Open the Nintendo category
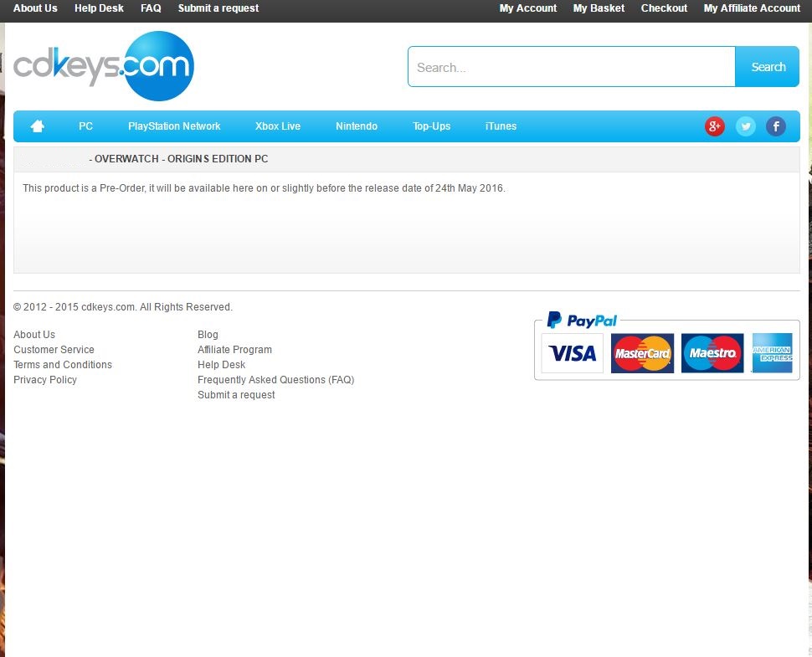 [x=357, y=126]
